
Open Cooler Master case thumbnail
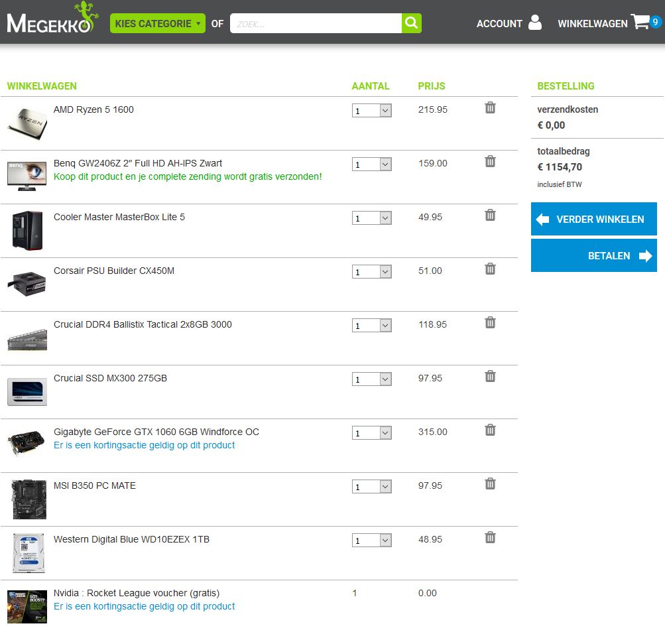pos(28,230)
